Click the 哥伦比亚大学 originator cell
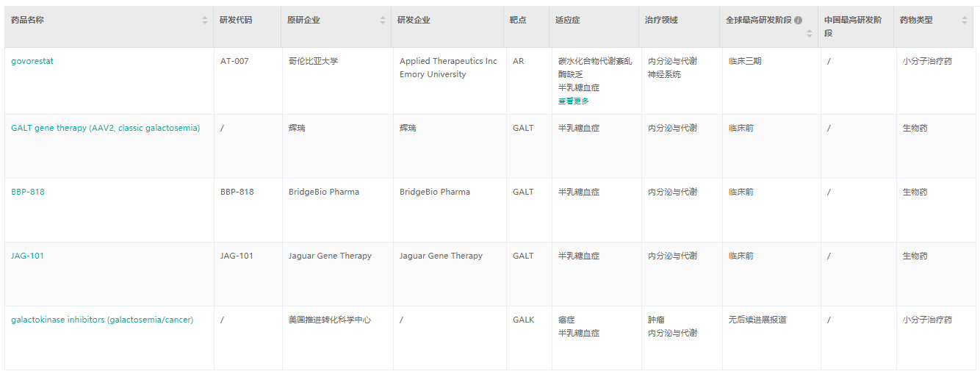 [x=314, y=61]
